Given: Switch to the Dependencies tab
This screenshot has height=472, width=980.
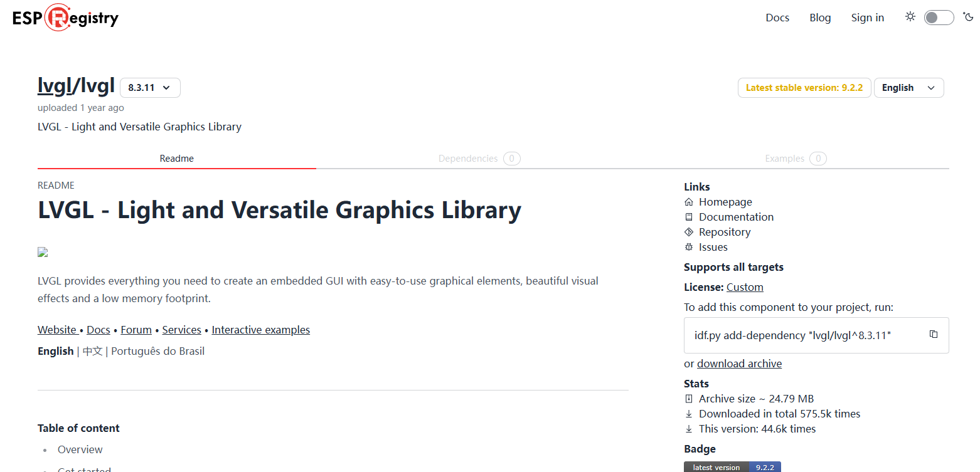Looking at the screenshot, I should [x=479, y=159].
